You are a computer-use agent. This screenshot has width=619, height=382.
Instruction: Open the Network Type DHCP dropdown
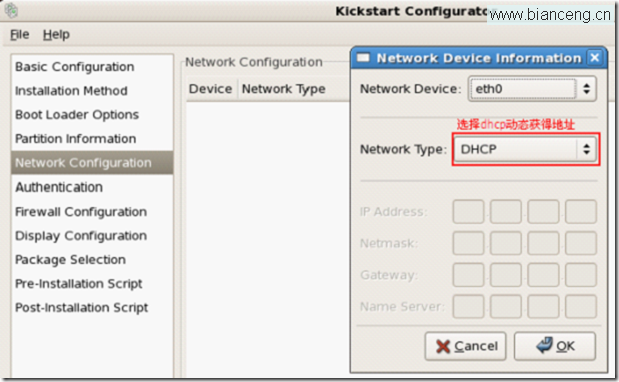tap(525, 149)
